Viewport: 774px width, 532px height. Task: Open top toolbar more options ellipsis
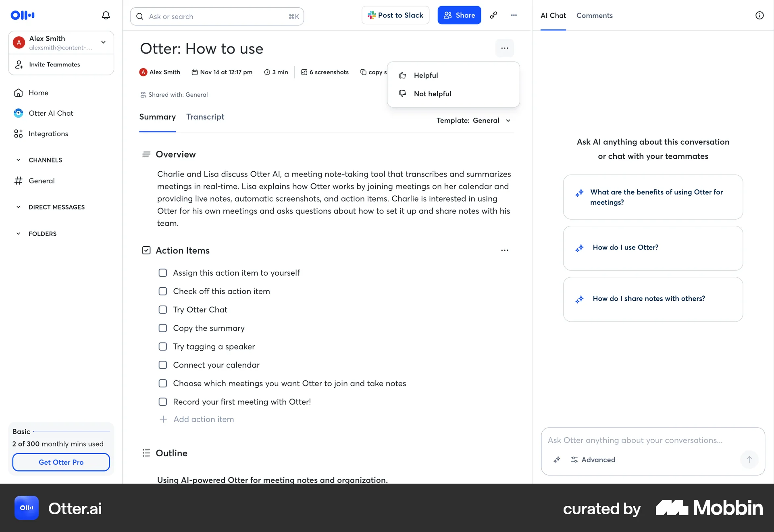click(x=514, y=15)
